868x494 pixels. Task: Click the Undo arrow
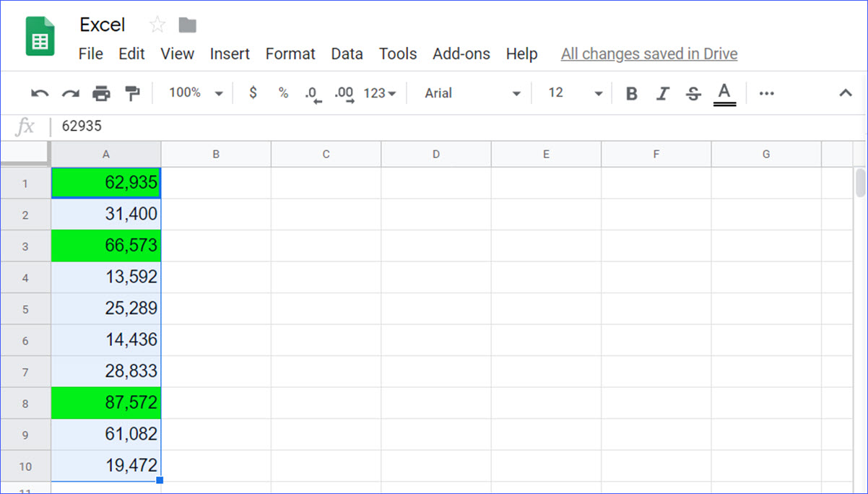(39, 92)
